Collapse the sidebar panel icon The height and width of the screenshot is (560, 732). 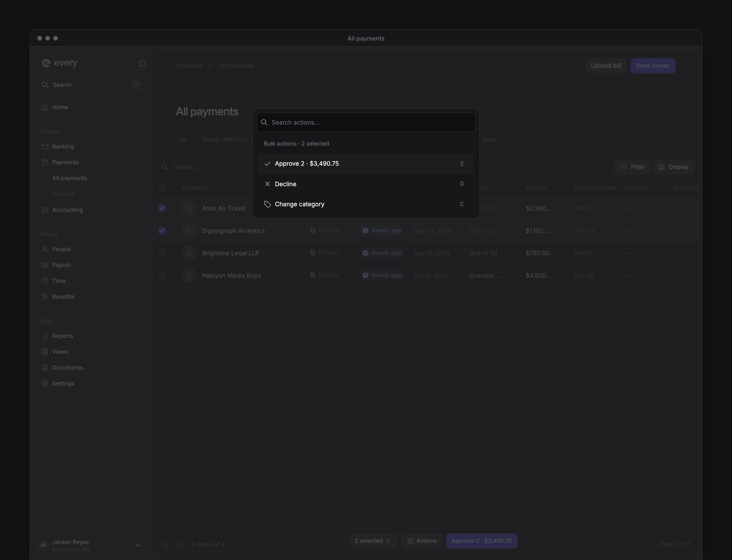click(x=142, y=63)
